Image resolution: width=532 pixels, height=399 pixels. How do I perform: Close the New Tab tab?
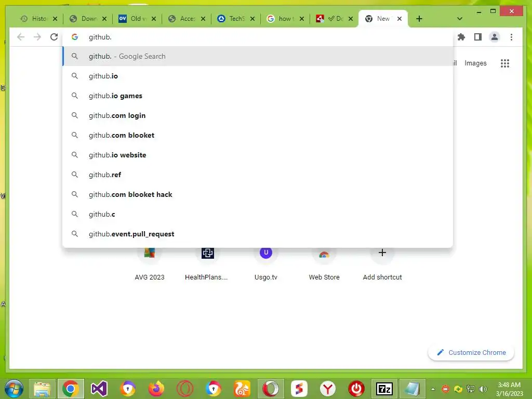[400, 19]
